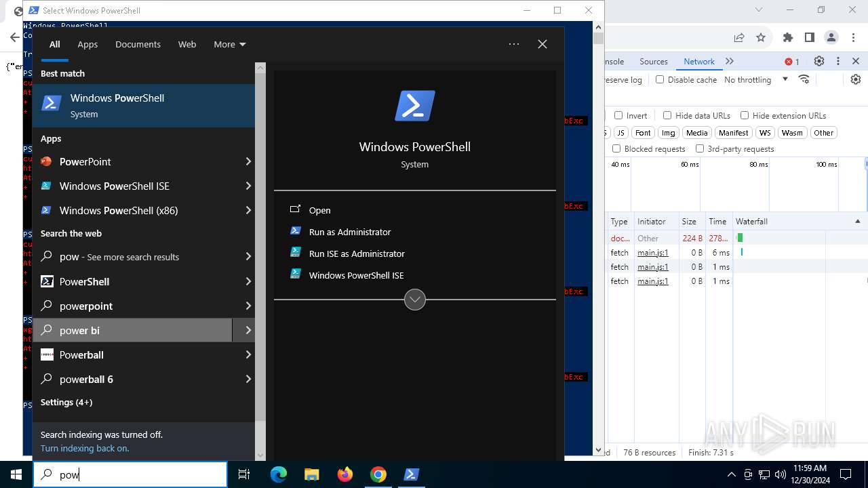Screen dimensions: 868x488
Task: Expand more actions with down-arrow circle
Action: pyautogui.click(x=415, y=299)
